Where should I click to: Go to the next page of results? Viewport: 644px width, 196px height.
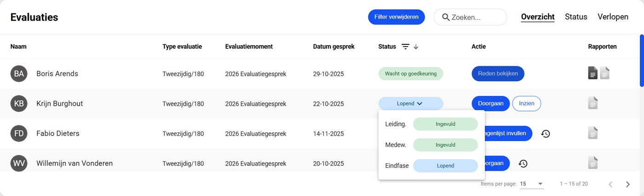(628, 184)
